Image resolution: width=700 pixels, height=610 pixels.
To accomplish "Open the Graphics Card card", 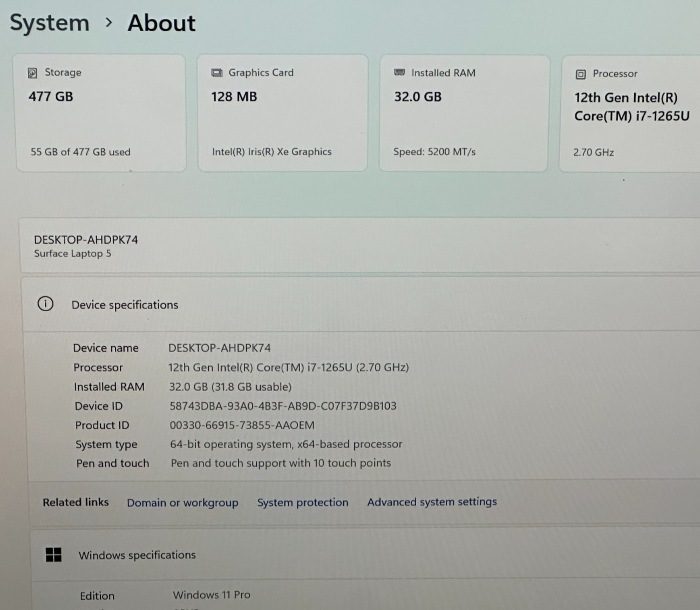I will (x=283, y=113).
